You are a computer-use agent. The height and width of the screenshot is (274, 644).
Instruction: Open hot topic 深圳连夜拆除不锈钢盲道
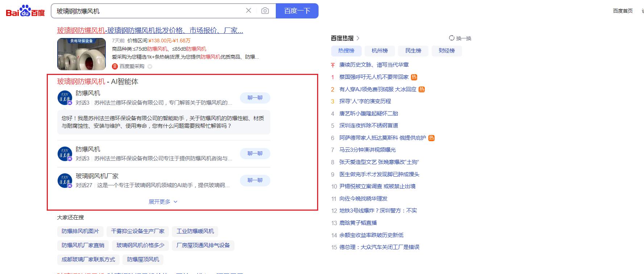pyautogui.click(x=369, y=126)
